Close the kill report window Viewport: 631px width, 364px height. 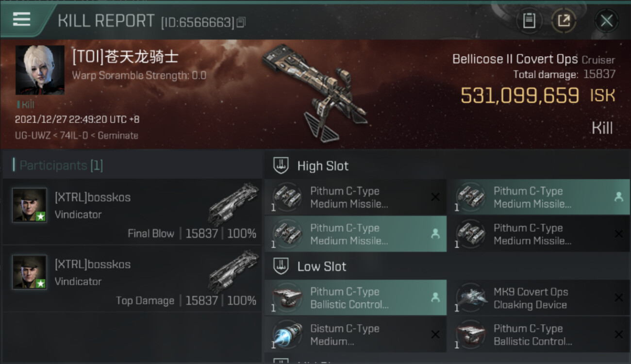point(607,21)
